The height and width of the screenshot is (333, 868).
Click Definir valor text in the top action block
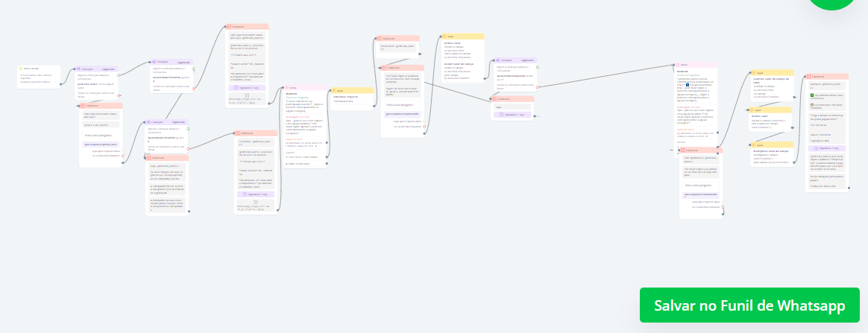(x=453, y=42)
